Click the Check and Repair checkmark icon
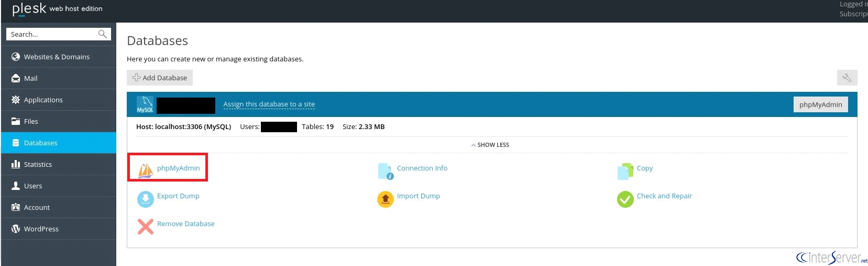868x266 pixels. coord(625,199)
